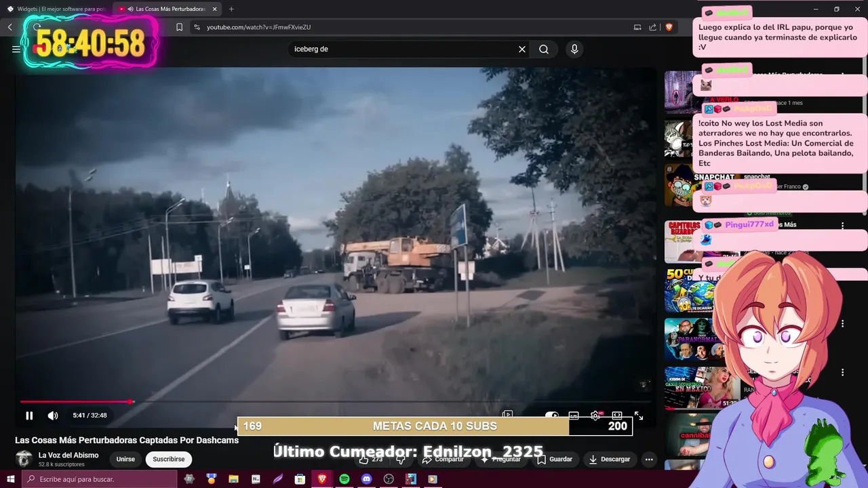Run the search with the magnifier button
Image resolution: width=868 pixels, height=488 pixels.
pos(544,49)
